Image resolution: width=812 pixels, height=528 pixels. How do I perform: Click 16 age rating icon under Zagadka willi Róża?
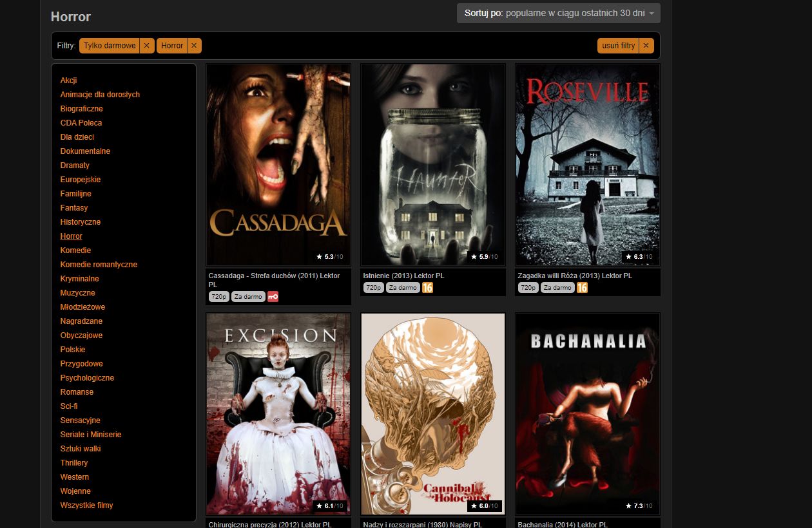582,288
